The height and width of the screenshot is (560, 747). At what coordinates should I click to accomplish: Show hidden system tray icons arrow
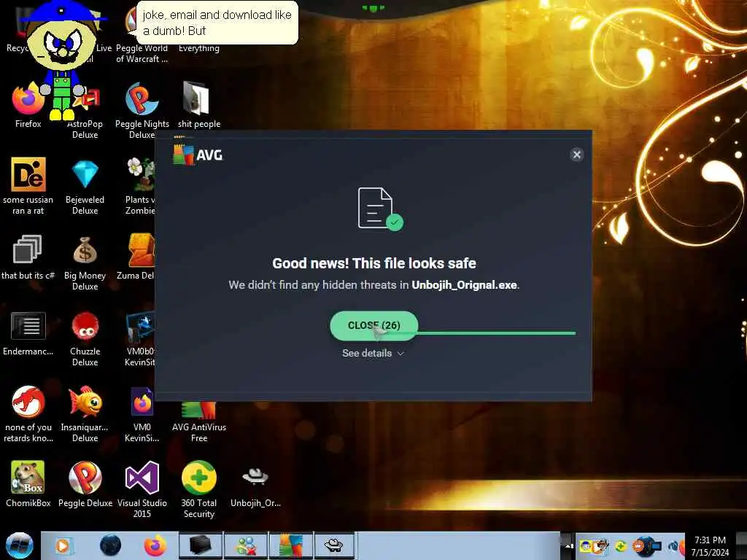pyautogui.click(x=568, y=545)
